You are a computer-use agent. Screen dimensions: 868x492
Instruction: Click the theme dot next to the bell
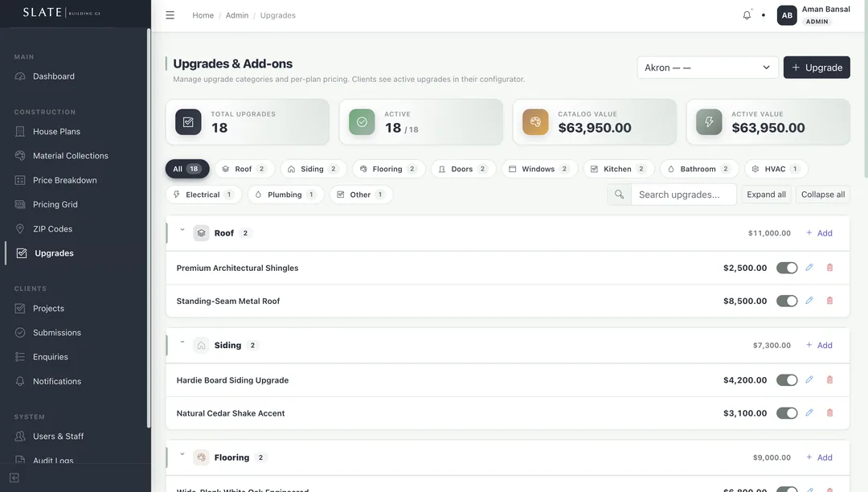764,15
